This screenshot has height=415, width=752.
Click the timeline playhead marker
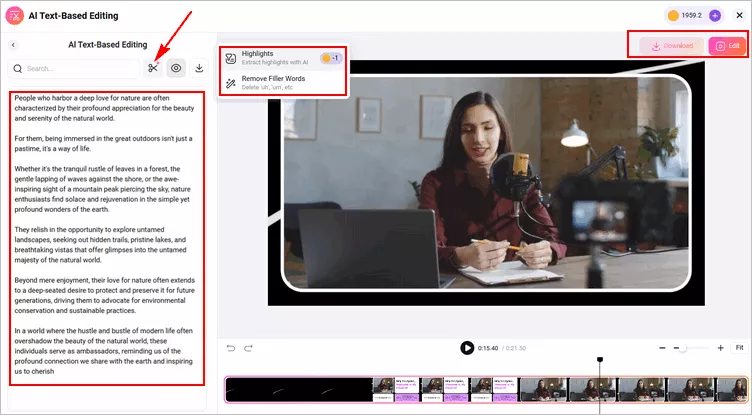click(x=599, y=360)
